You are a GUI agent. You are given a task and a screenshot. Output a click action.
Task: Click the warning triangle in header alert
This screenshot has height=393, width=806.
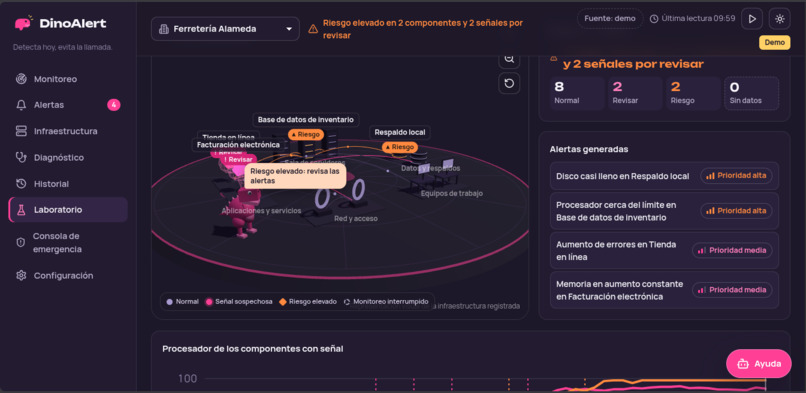point(313,29)
